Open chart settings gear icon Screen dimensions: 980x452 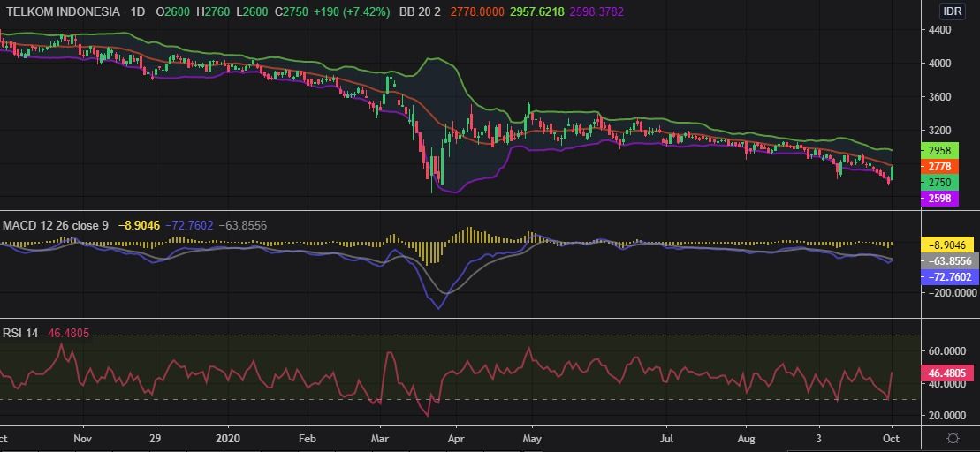[x=953, y=438]
